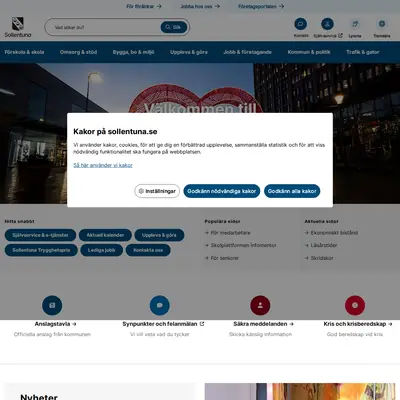This screenshot has height=400, width=400.
Task: Click Godkänn nödvändiga kakor
Action: 222,191
